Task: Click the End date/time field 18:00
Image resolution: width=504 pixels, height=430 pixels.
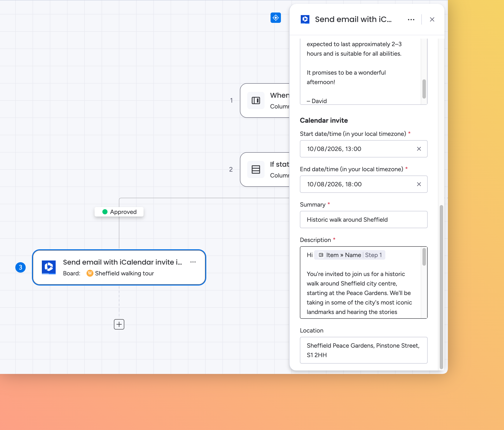Action: (x=363, y=184)
